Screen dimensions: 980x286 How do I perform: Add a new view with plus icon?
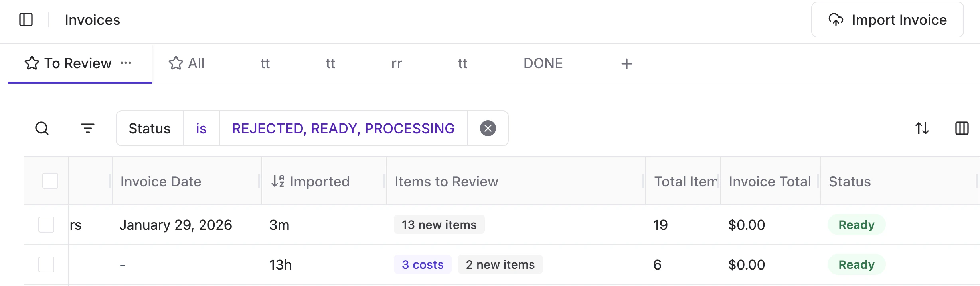(626, 64)
